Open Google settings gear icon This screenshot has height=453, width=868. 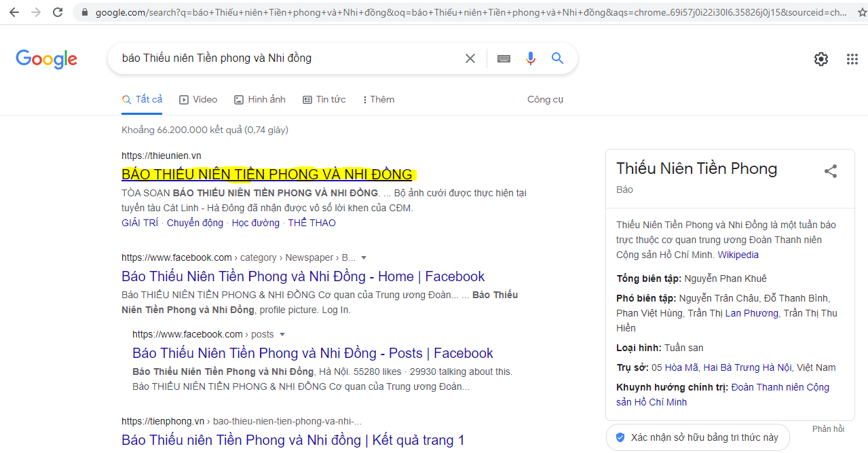pos(821,59)
